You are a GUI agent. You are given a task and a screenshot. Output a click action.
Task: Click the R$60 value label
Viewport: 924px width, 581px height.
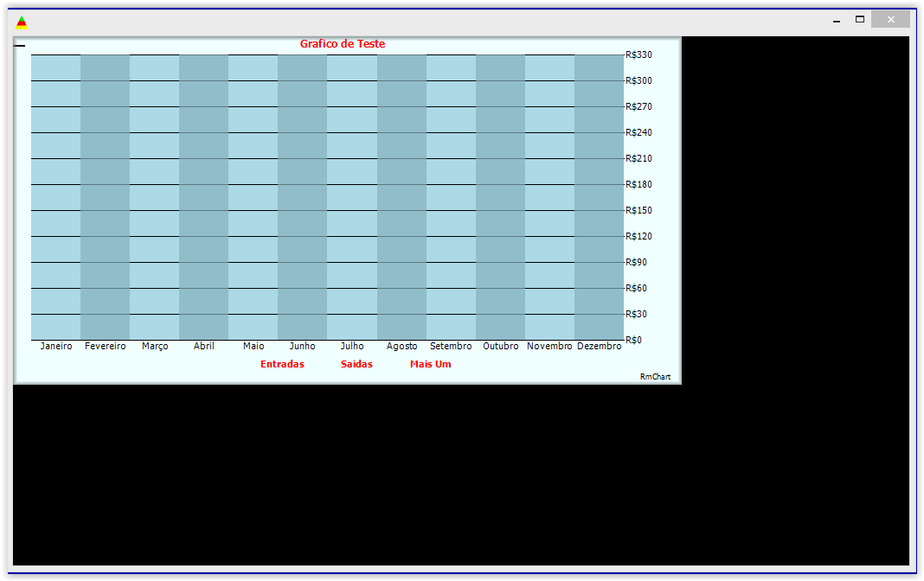[x=637, y=288]
